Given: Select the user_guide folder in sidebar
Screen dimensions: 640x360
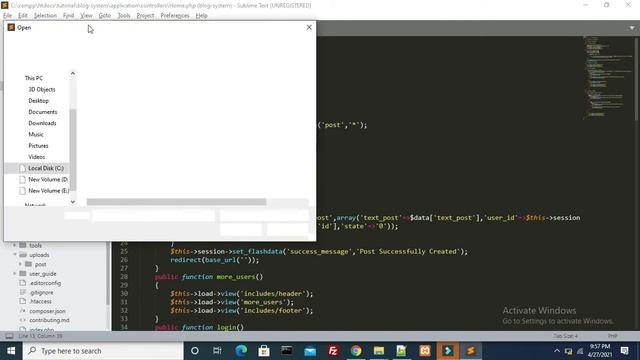Looking at the screenshot, I should point(42,274).
